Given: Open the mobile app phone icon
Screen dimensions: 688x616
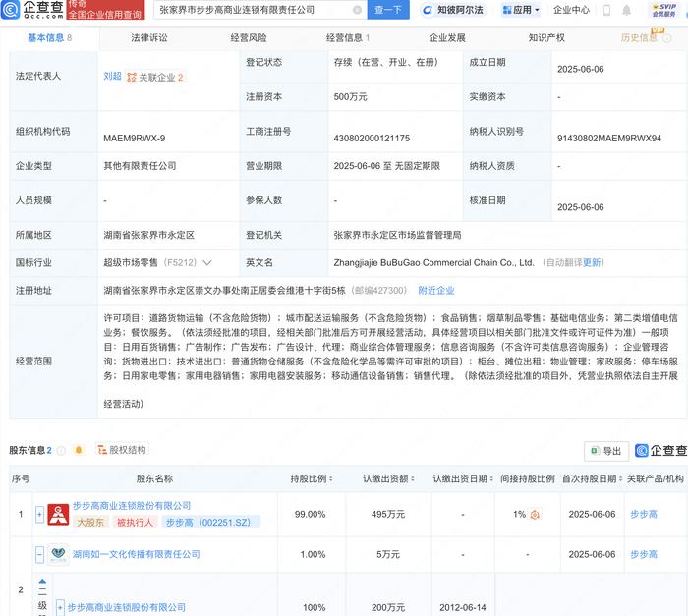Looking at the screenshot, I should [606, 10].
